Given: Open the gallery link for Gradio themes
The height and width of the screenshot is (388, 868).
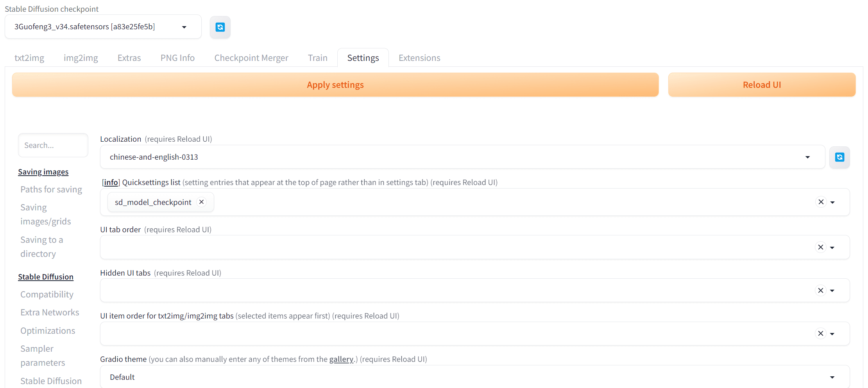Looking at the screenshot, I should 341,359.
